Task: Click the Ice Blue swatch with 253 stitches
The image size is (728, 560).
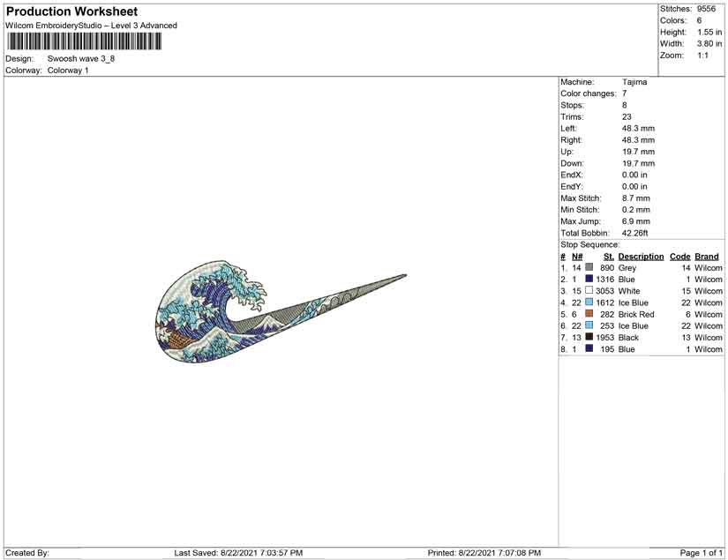Action: click(x=589, y=325)
